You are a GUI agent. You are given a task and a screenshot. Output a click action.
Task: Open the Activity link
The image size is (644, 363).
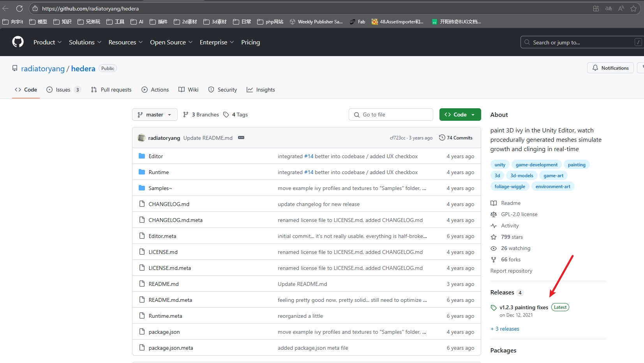tap(505, 226)
